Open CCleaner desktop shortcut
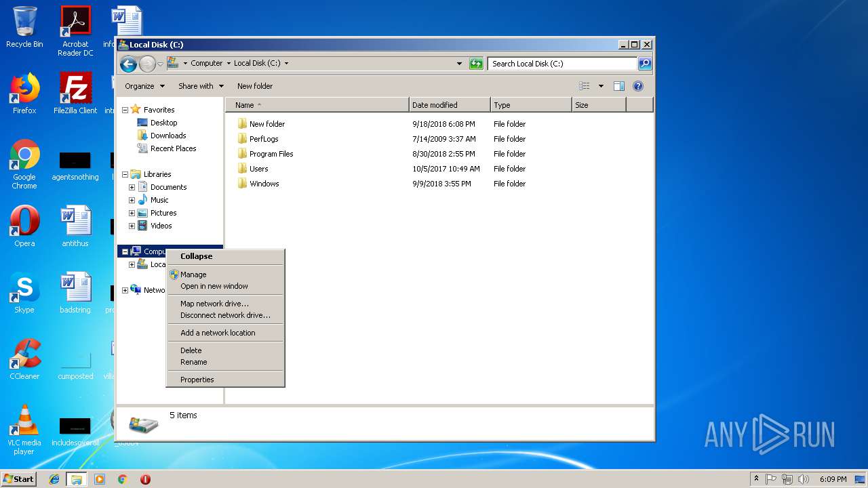This screenshot has height=488, width=868. pos(24,359)
